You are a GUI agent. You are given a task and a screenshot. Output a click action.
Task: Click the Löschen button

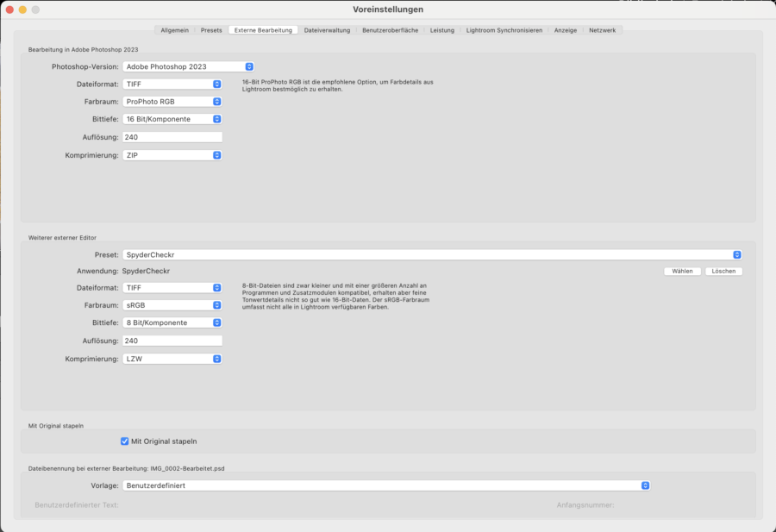tap(723, 270)
